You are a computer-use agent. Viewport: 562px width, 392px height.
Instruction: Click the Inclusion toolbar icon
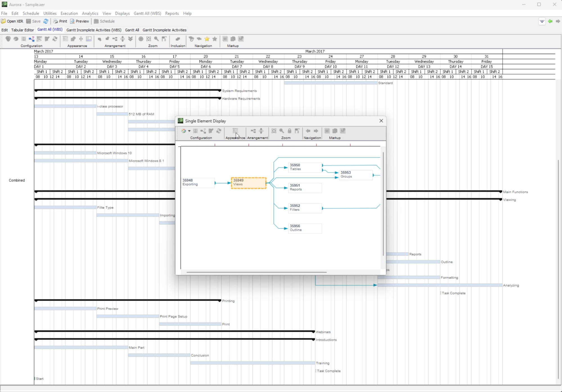pyautogui.click(x=178, y=39)
